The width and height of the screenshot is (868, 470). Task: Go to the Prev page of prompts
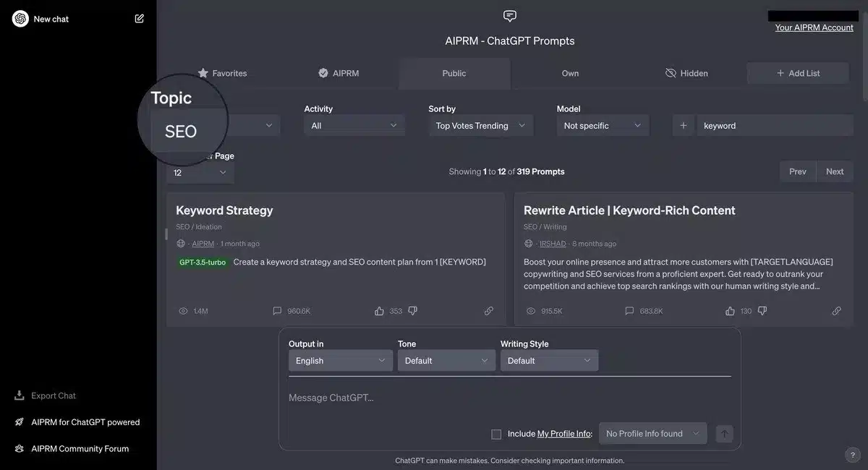pos(798,171)
